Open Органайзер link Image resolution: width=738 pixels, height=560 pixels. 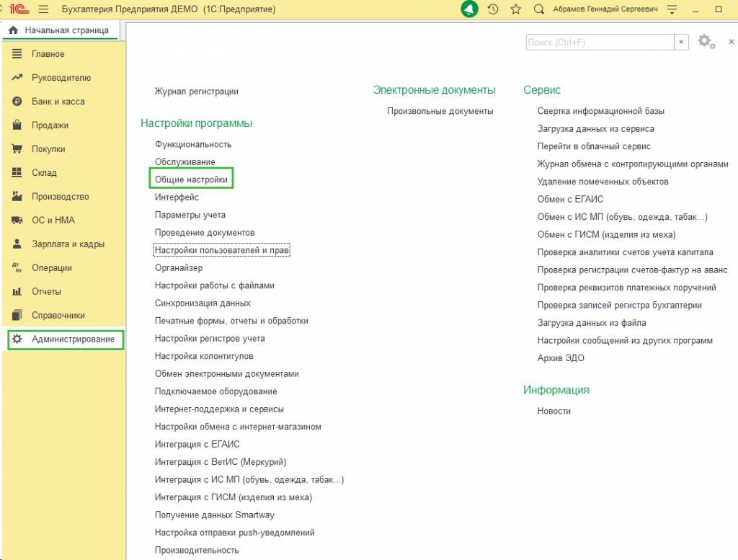pos(179,268)
